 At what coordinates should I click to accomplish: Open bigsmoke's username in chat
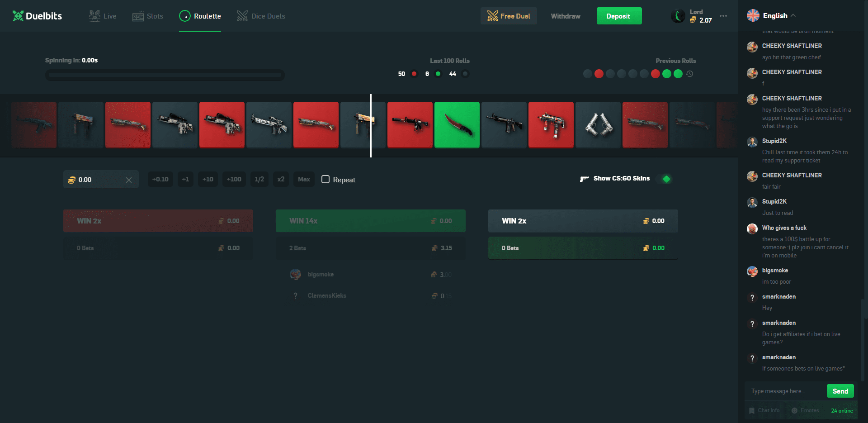point(775,270)
